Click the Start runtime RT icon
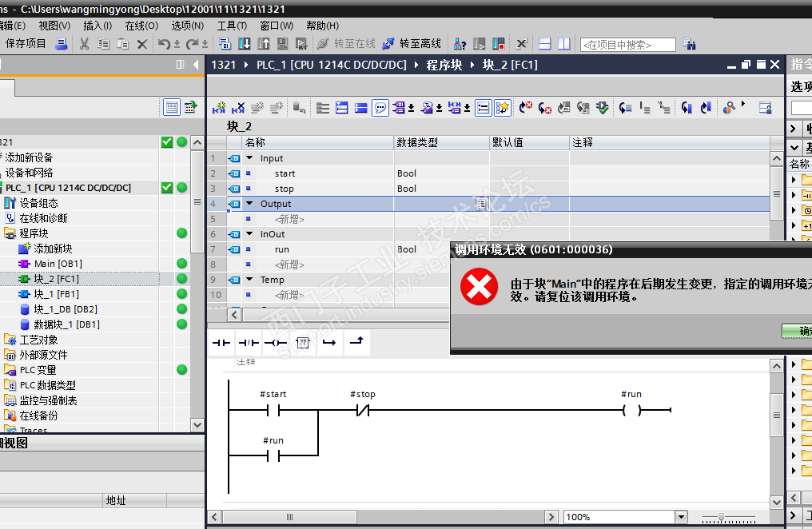Image resolution: width=812 pixels, height=529 pixels. [301, 44]
